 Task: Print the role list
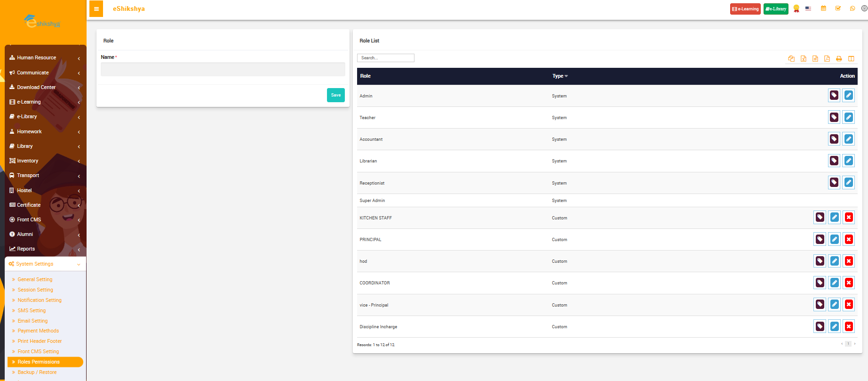pos(839,59)
